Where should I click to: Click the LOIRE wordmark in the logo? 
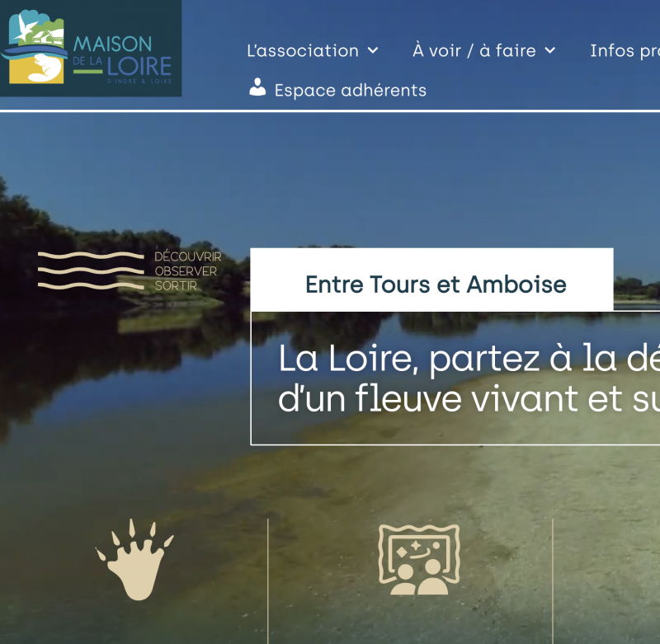click(x=139, y=66)
